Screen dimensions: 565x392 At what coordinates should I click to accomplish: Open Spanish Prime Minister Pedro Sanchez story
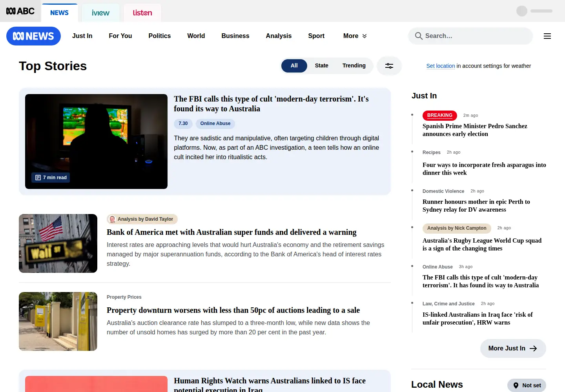tap(475, 130)
